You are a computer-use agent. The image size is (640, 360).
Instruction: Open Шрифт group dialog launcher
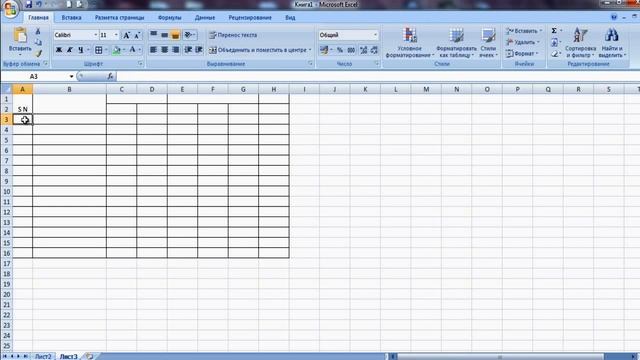[x=140, y=64]
